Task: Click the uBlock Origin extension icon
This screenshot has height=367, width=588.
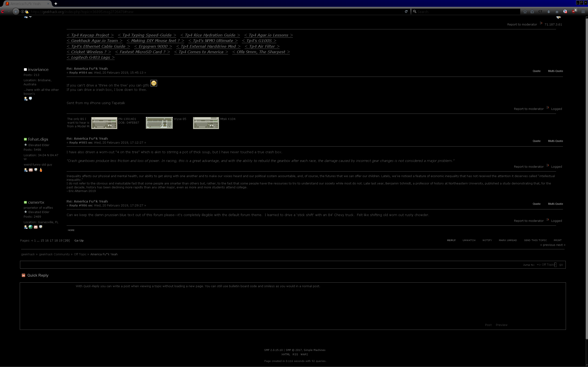Action: [x=574, y=11]
